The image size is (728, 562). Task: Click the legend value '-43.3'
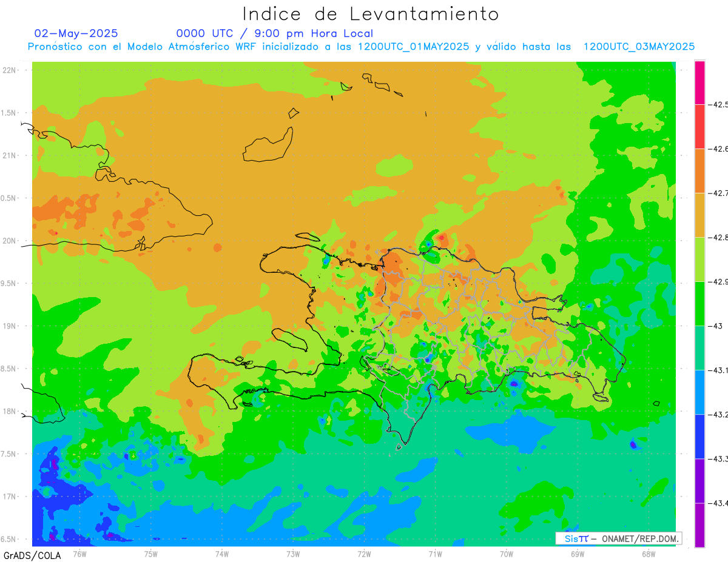[719, 459]
